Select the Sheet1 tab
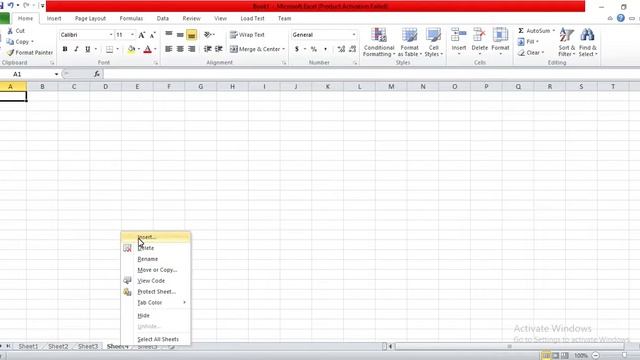640x360 pixels. click(x=28, y=347)
